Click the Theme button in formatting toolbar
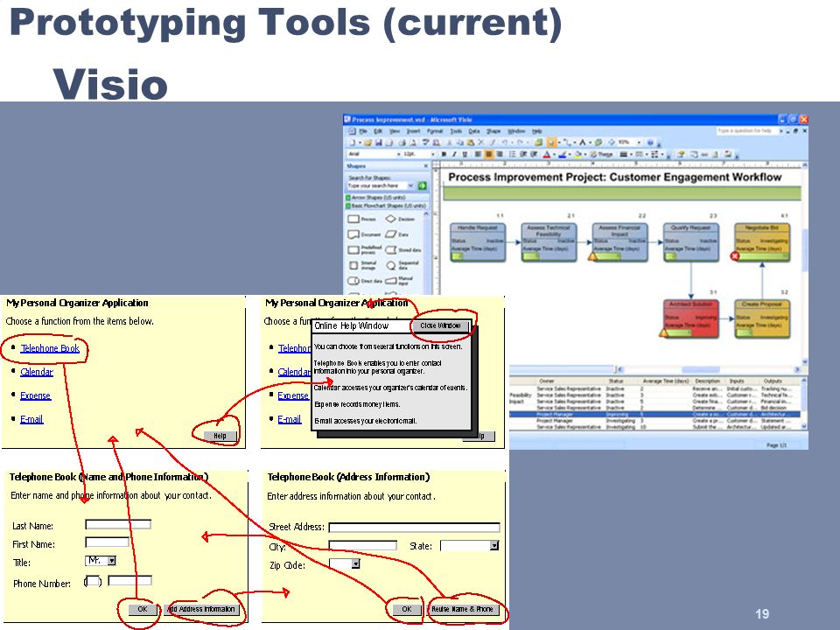 [601, 154]
